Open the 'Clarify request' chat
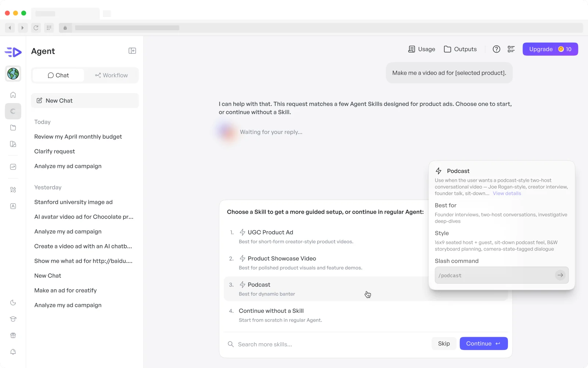Viewport: 588px width, 368px height. [54, 151]
